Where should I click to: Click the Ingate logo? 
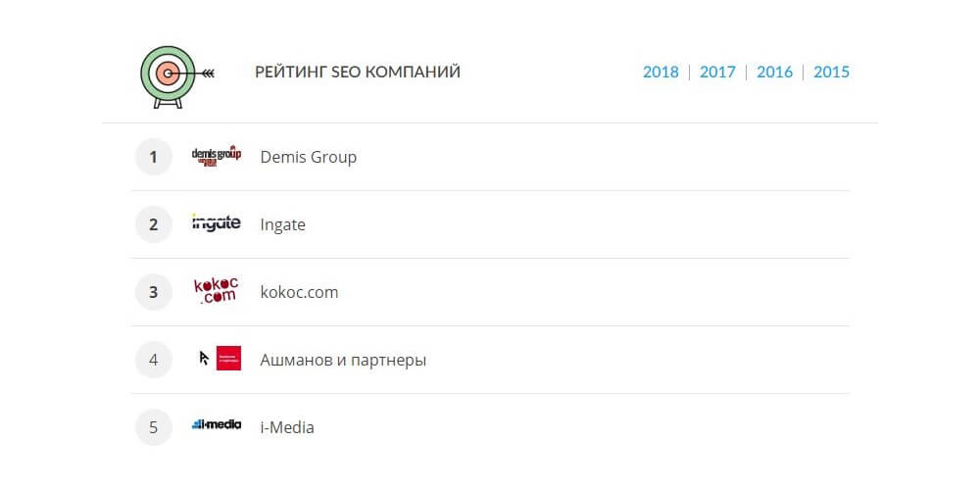click(x=216, y=223)
